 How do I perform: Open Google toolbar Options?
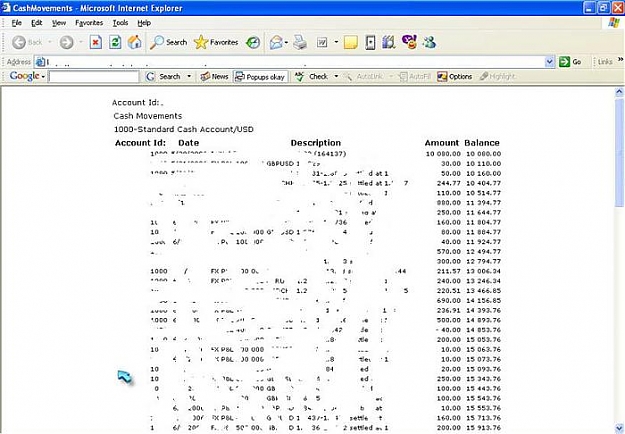tap(455, 77)
